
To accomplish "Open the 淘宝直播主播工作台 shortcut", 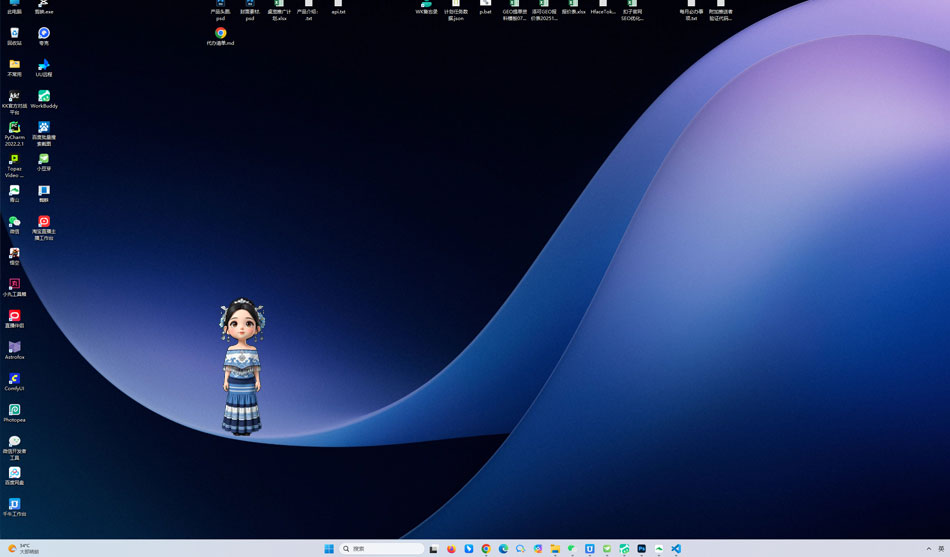I will click(x=44, y=228).
